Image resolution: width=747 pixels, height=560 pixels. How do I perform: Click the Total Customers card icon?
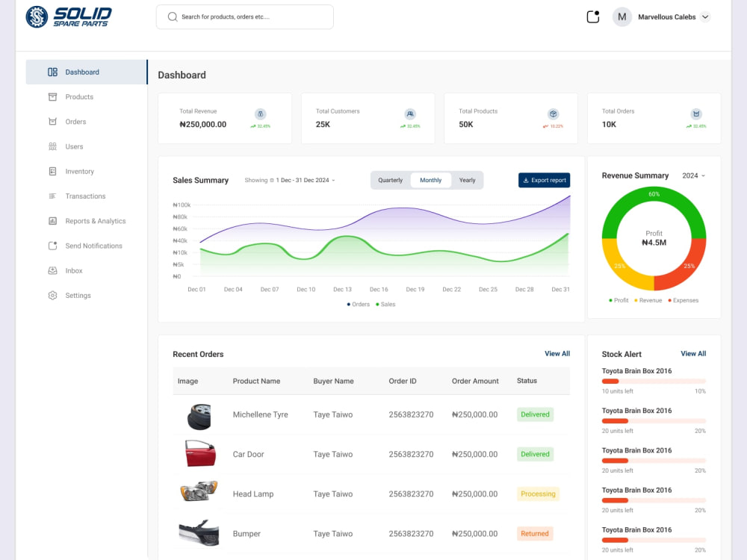pos(410,113)
